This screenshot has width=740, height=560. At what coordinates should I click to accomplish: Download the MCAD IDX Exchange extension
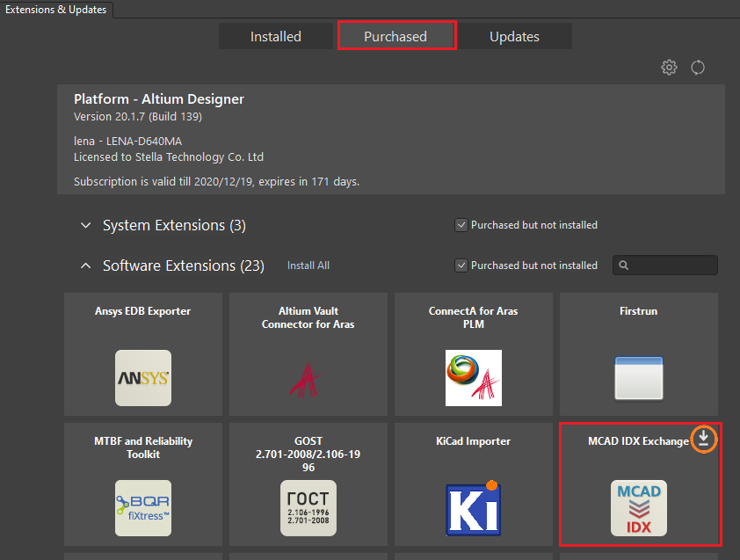704,440
